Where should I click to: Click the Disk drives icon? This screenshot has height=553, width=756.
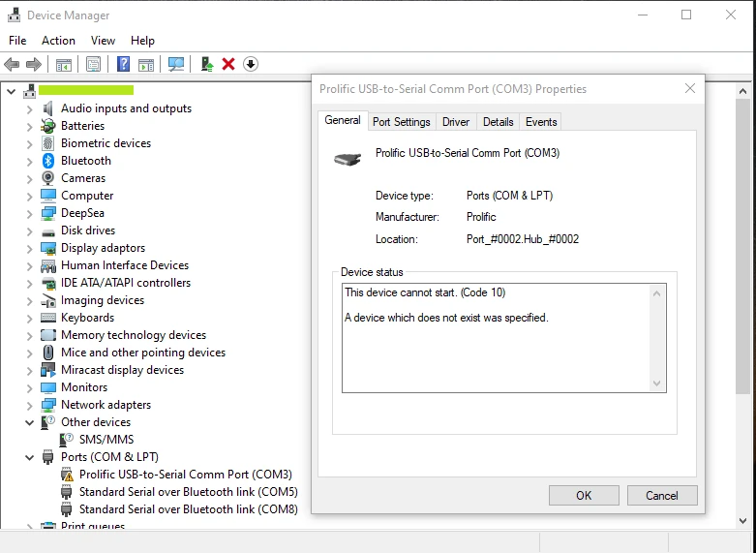[x=48, y=231]
